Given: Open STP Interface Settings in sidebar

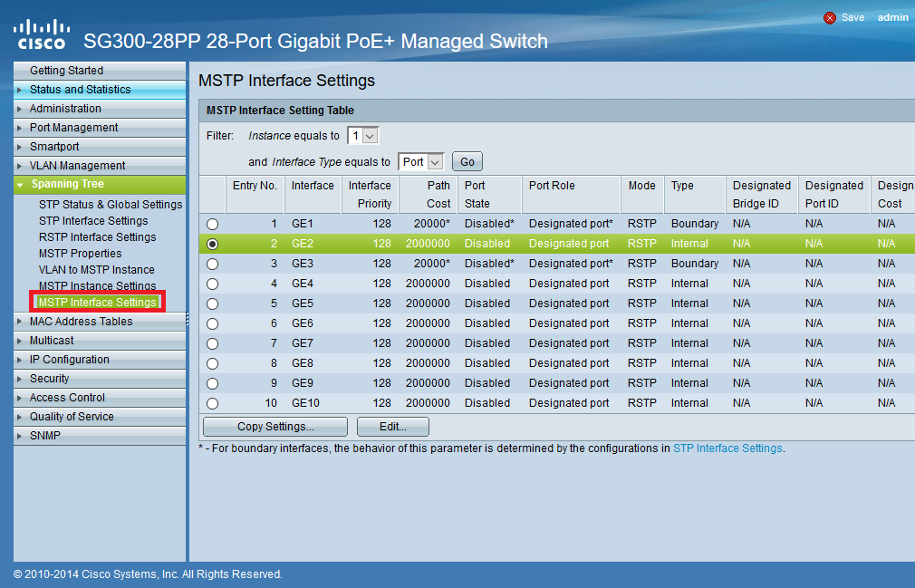Looking at the screenshot, I should coord(93,221).
